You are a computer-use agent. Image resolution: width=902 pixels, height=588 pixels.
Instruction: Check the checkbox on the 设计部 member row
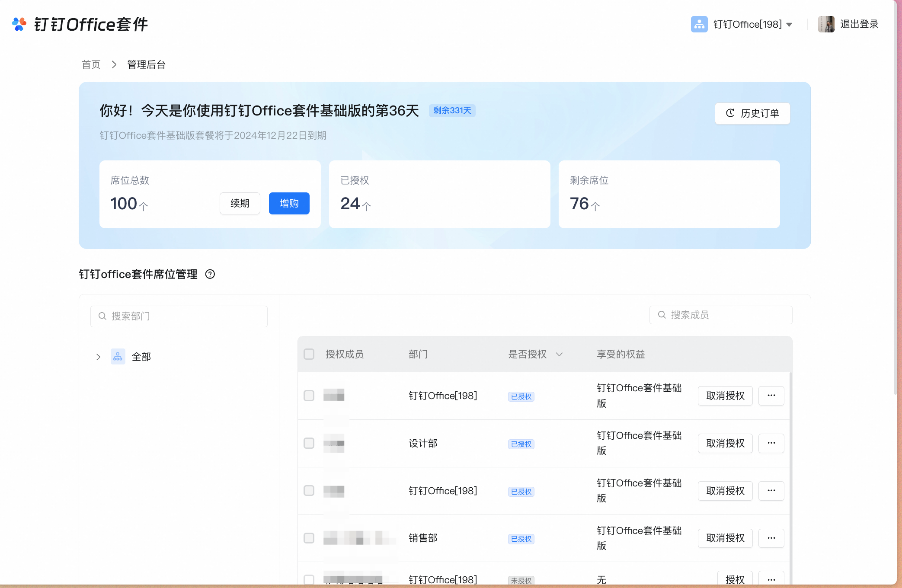tap(309, 443)
